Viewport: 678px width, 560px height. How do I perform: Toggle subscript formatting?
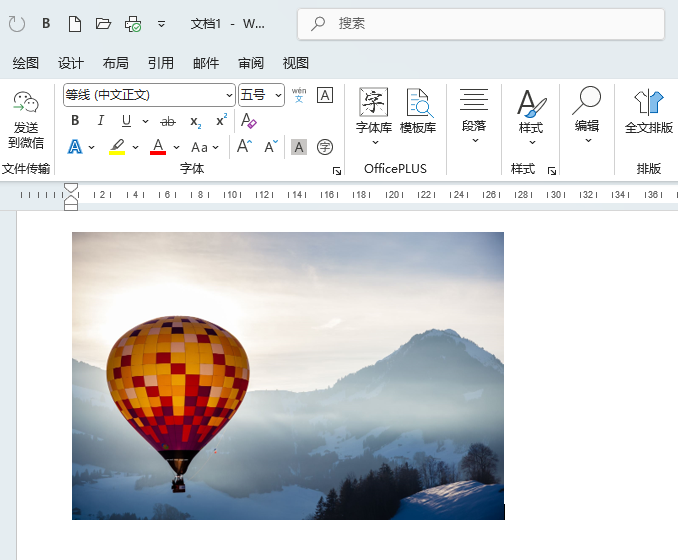(195, 122)
